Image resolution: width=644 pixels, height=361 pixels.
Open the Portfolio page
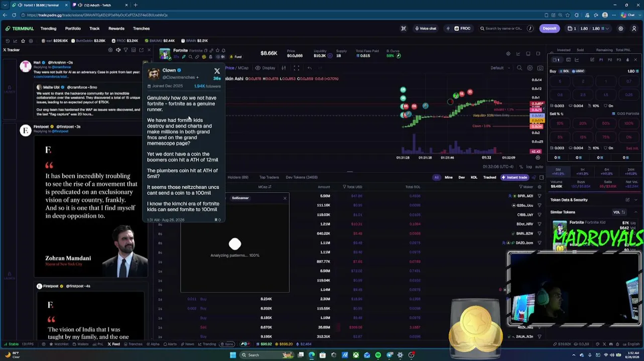(73, 29)
